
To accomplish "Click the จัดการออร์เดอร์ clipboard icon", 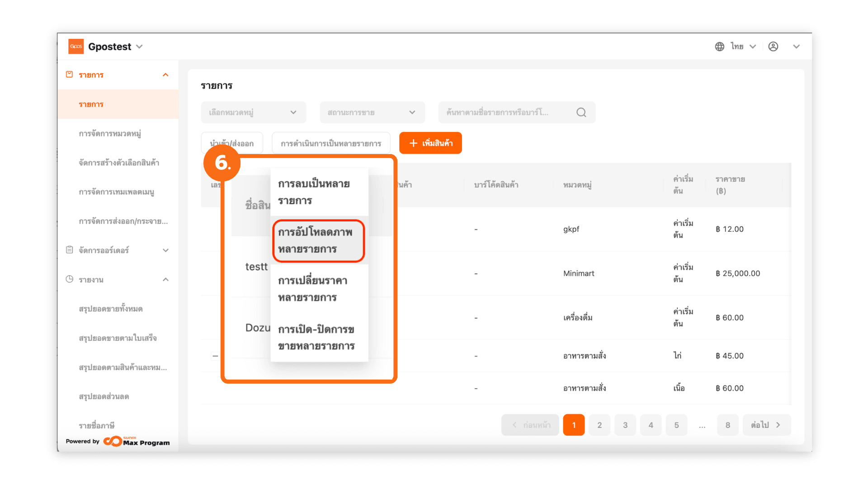I will 69,250.
